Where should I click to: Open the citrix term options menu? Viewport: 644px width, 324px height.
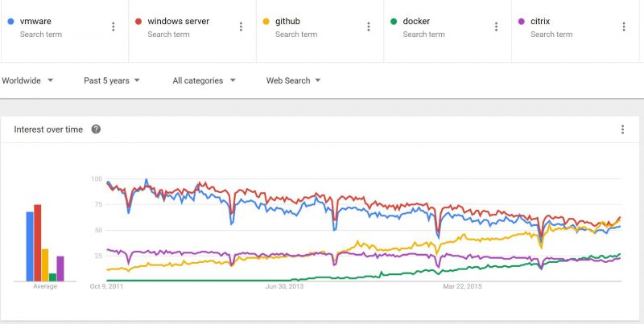tap(624, 27)
